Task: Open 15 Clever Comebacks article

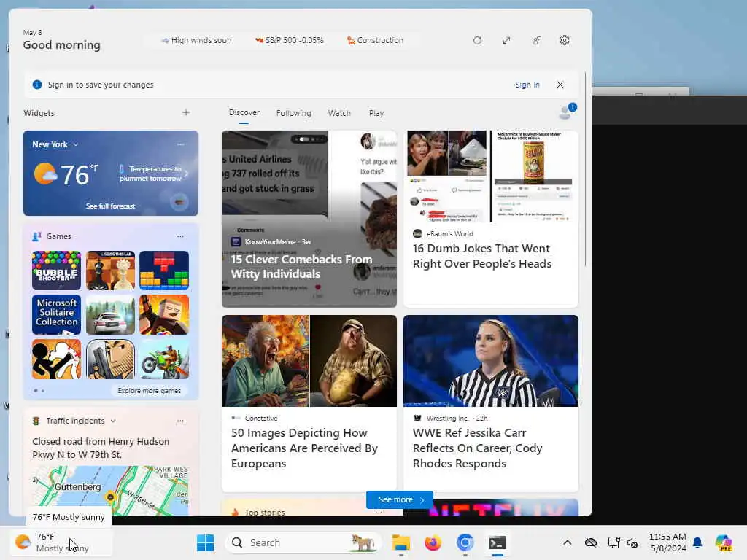Action: (309, 219)
